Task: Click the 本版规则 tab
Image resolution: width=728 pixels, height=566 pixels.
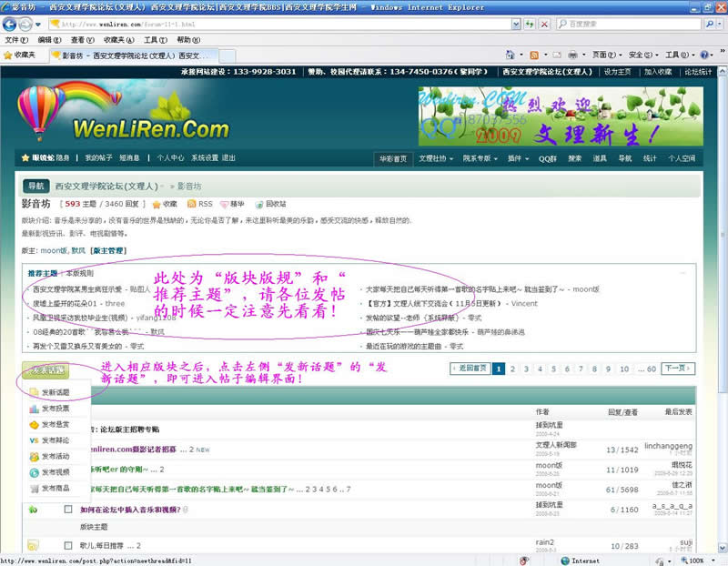Action: pos(80,274)
